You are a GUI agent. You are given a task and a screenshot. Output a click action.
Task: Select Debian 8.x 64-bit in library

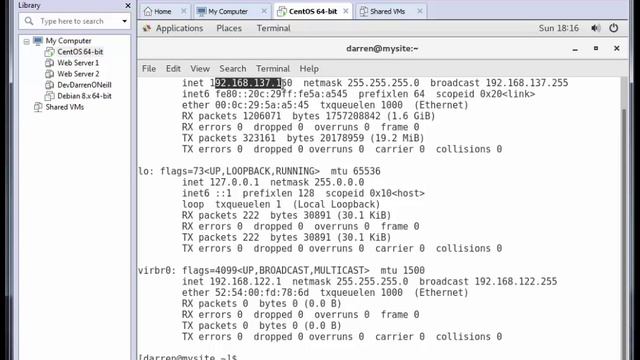click(x=84, y=96)
